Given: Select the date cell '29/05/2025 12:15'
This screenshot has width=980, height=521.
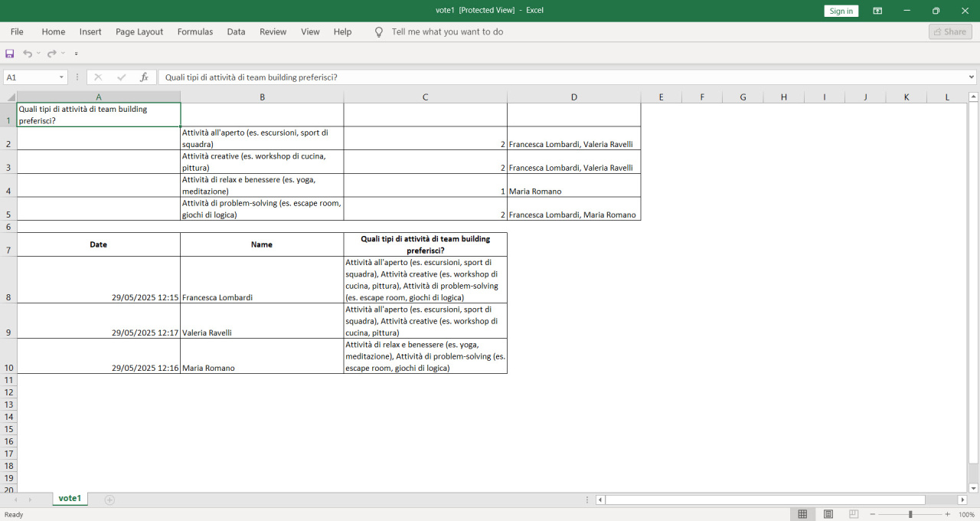Looking at the screenshot, I should click(x=99, y=280).
